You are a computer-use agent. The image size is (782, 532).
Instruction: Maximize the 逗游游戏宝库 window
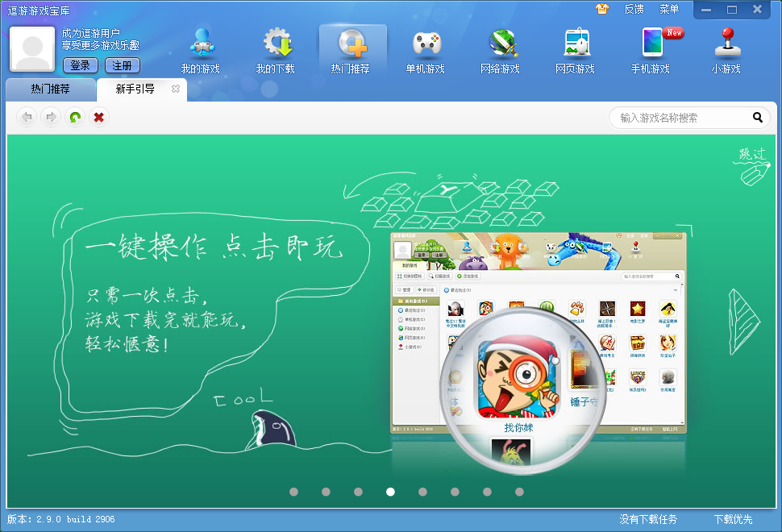(732, 10)
